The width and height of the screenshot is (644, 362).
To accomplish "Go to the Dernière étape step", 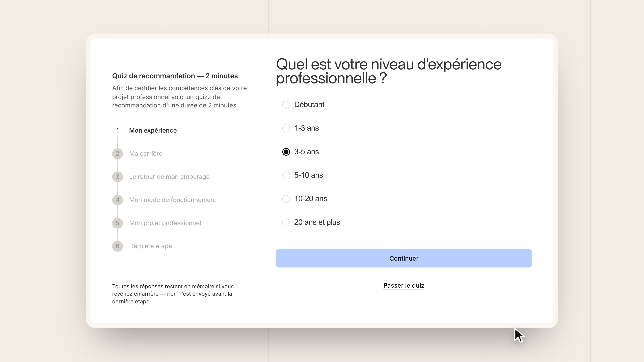I will [150, 246].
